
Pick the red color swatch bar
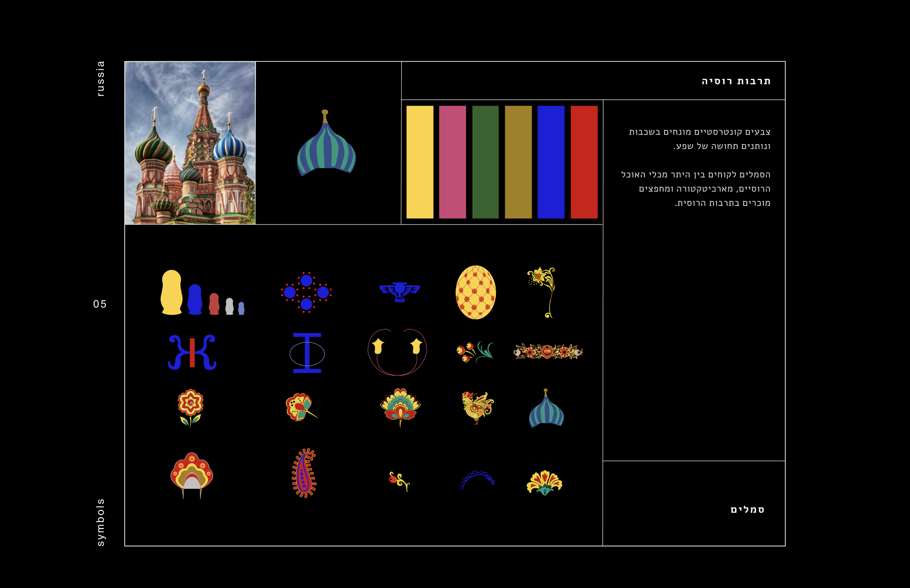[x=584, y=162]
